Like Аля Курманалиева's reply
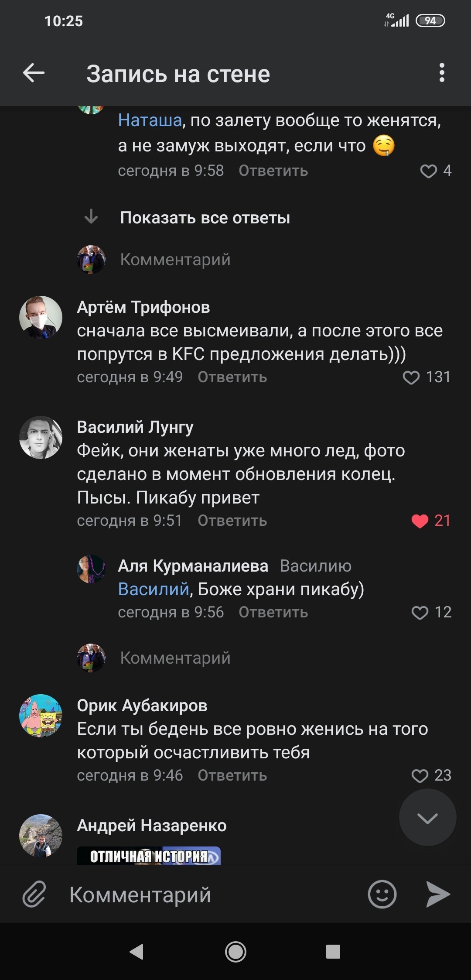The height and width of the screenshot is (980, 471). click(420, 613)
